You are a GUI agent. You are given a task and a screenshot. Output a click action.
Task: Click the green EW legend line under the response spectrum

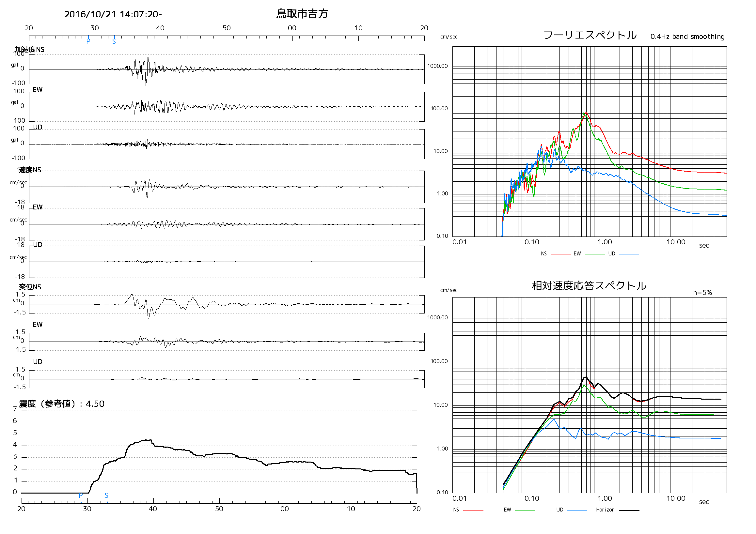(525, 510)
